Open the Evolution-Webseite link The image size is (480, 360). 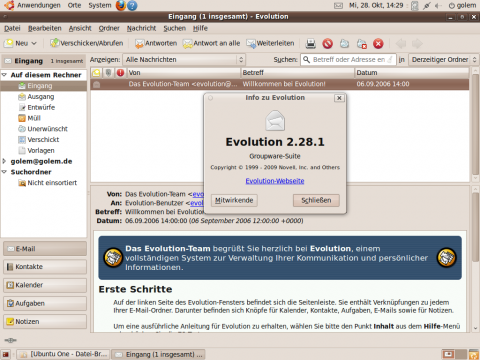click(x=275, y=181)
